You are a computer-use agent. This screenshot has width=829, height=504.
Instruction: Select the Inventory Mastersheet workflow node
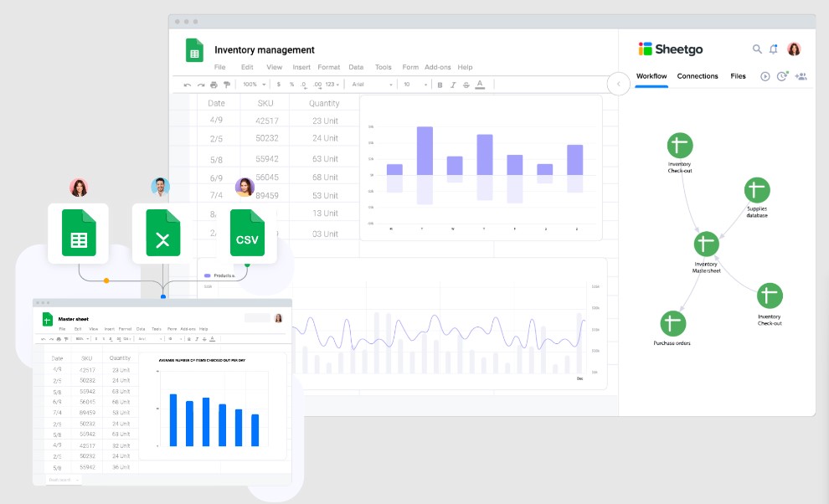pos(707,244)
